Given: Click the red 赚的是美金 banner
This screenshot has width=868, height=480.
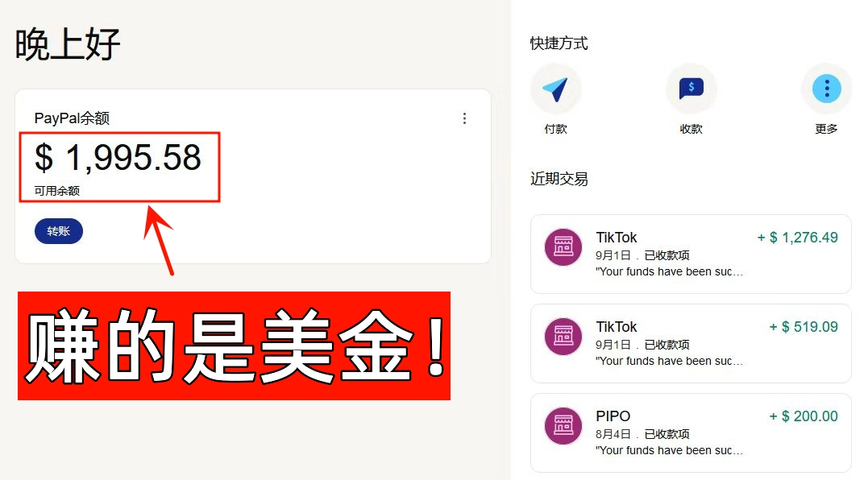Looking at the screenshot, I should [x=235, y=346].
